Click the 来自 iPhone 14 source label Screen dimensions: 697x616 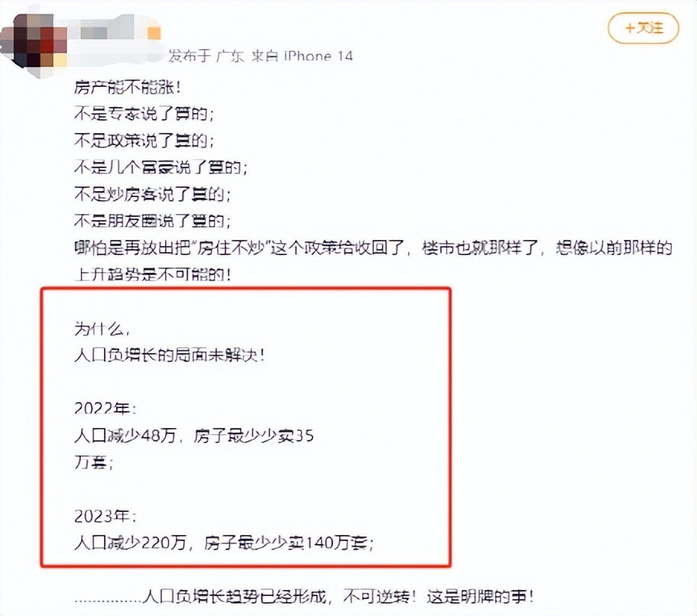point(302,56)
